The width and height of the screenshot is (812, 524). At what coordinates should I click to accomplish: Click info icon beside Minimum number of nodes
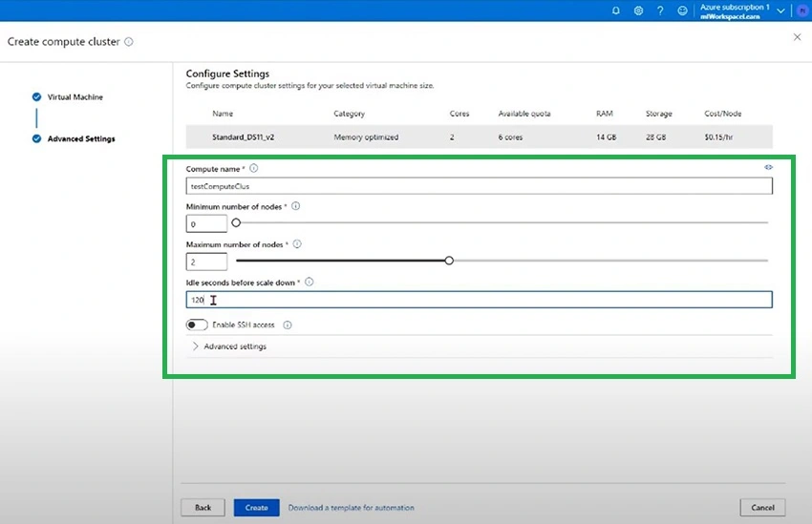click(296, 206)
